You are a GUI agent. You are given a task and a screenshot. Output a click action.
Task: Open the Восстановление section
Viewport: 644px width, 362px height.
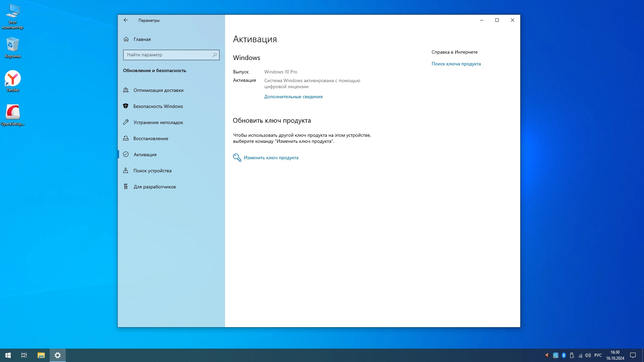pos(151,138)
